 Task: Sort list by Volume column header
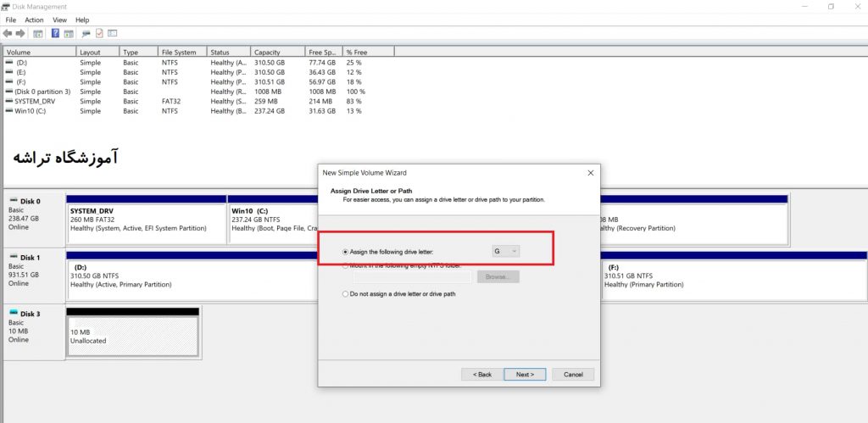pyautogui.click(x=39, y=52)
